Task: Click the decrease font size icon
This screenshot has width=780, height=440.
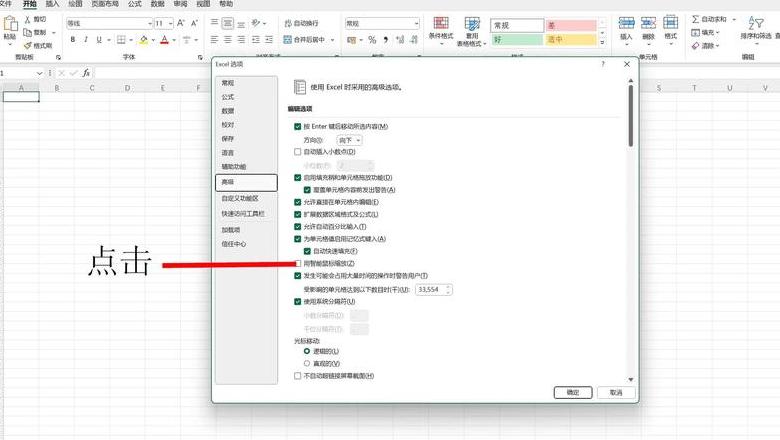Action: tap(195, 23)
